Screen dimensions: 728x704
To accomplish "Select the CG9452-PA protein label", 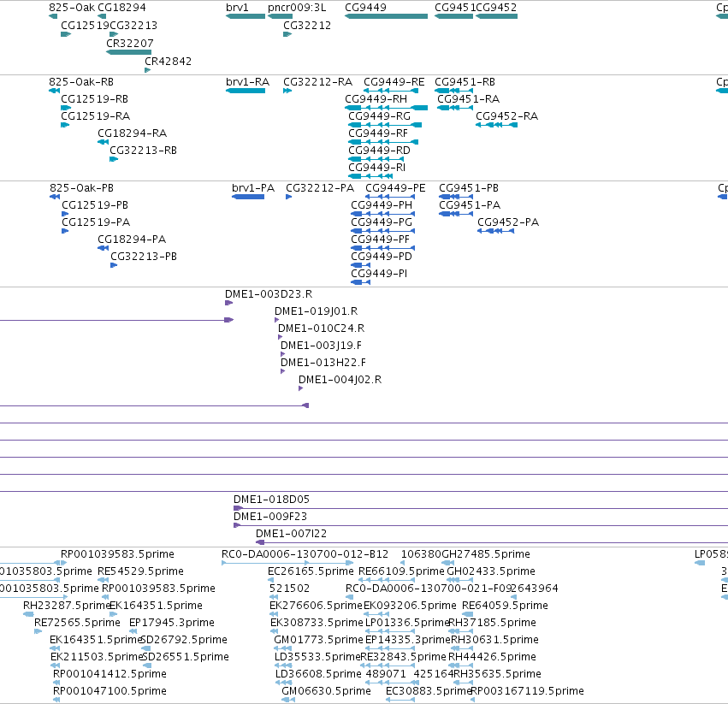I will click(x=508, y=222).
